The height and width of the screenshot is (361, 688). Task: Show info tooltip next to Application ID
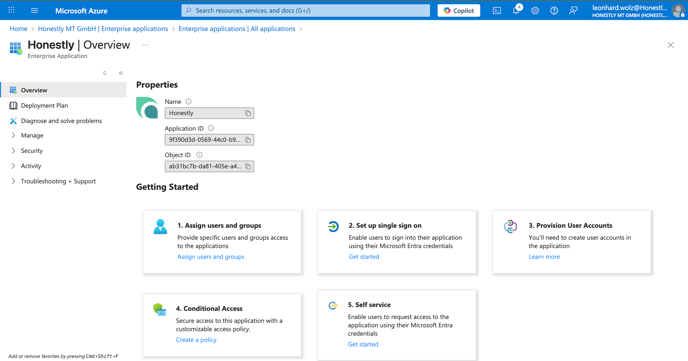211,128
